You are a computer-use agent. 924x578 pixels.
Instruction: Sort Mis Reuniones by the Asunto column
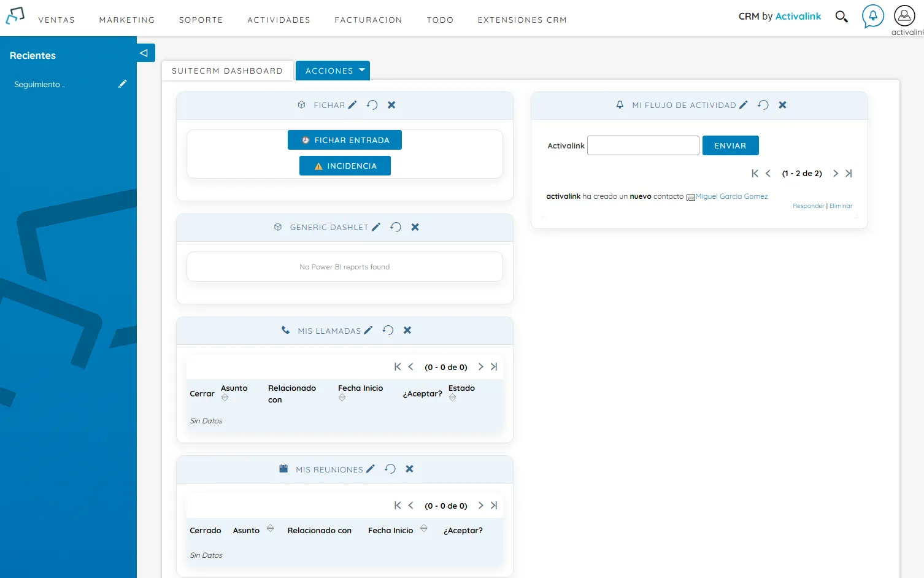click(270, 528)
